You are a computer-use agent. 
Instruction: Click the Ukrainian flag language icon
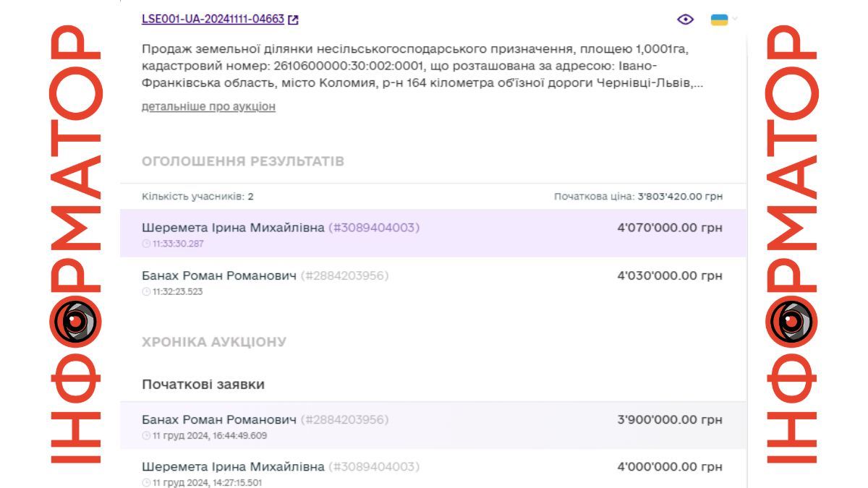point(719,20)
